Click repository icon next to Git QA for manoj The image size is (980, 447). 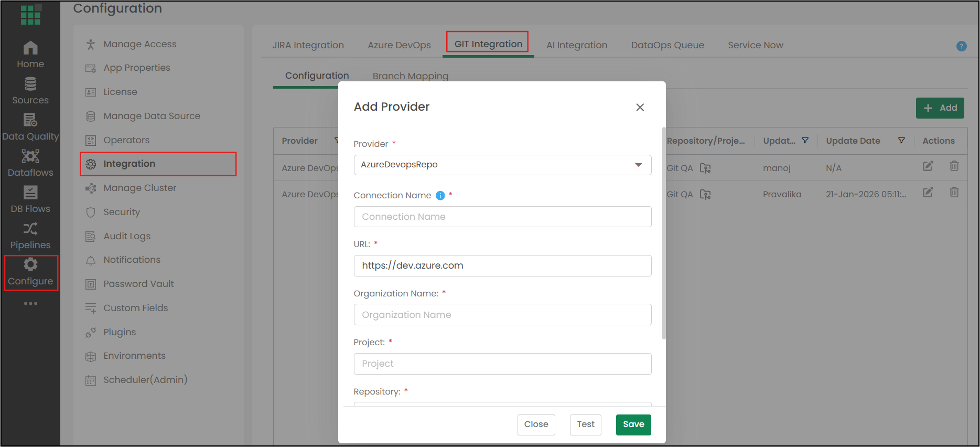pyautogui.click(x=705, y=168)
